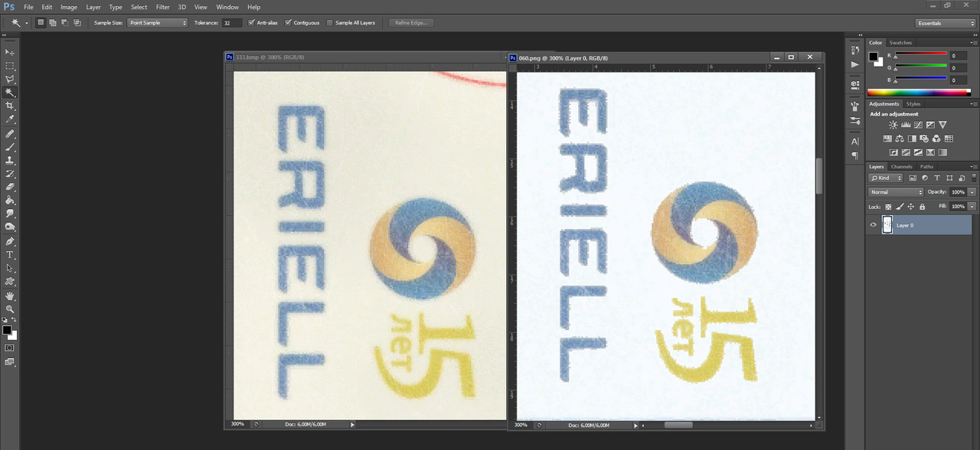The image size is (980, 450).
Task: Open the History panel icon
Action: pos(855,51)
